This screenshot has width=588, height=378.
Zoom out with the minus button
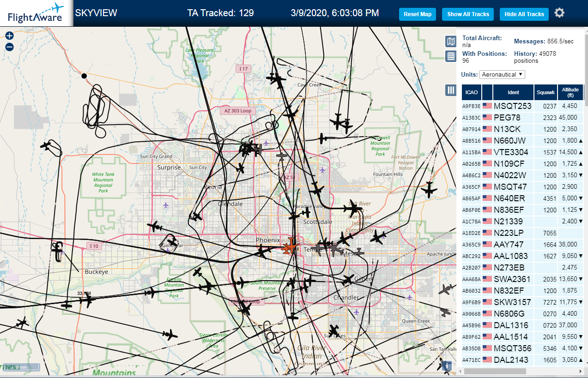(x=10, y=47)
